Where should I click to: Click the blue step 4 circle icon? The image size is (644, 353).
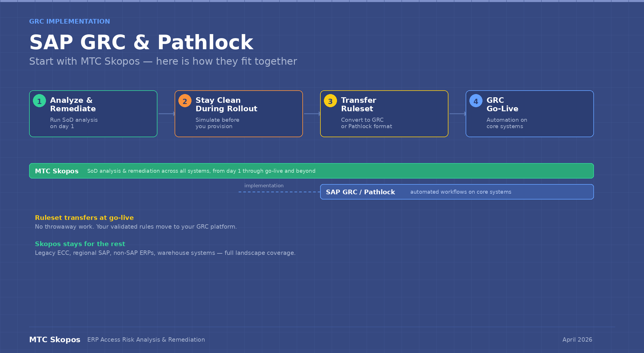click(x=476, y=101)
